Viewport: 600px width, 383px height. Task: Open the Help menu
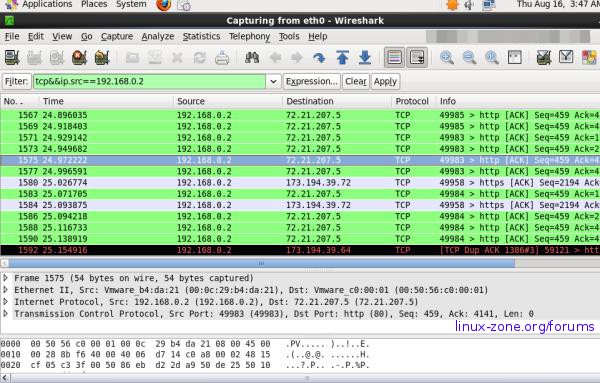click(x=318, y=36)
